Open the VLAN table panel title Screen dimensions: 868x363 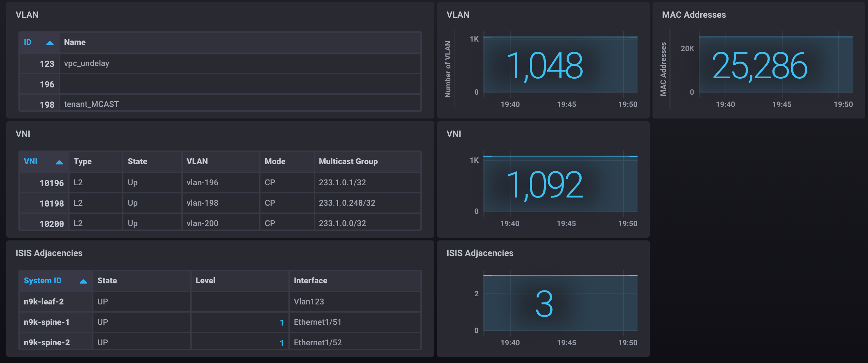pos(27,15)
